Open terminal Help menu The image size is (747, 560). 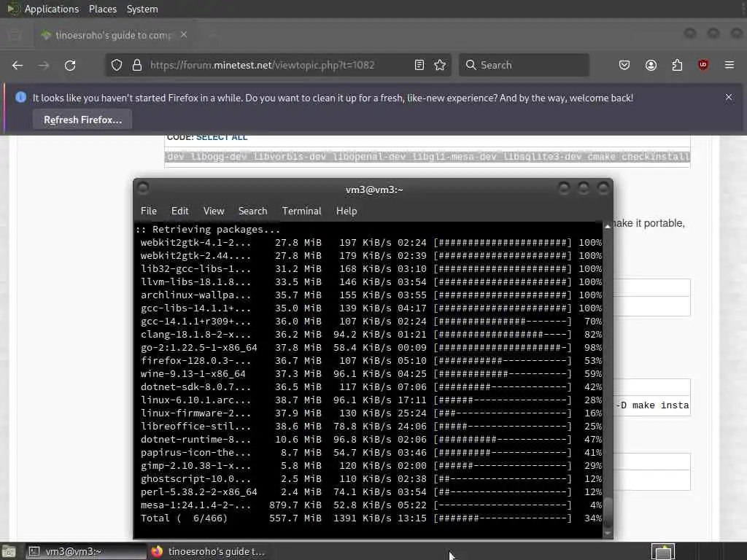point(347,211)
